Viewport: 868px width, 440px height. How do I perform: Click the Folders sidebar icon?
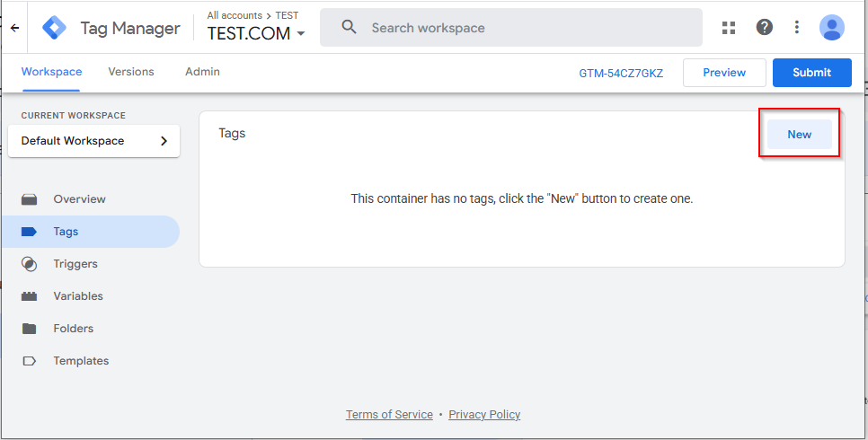tap(30, 329)
